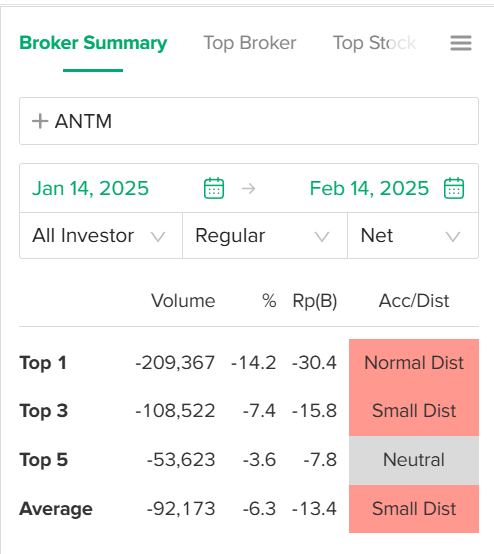Expand the All Investor dropdown

tap(101, 236)
